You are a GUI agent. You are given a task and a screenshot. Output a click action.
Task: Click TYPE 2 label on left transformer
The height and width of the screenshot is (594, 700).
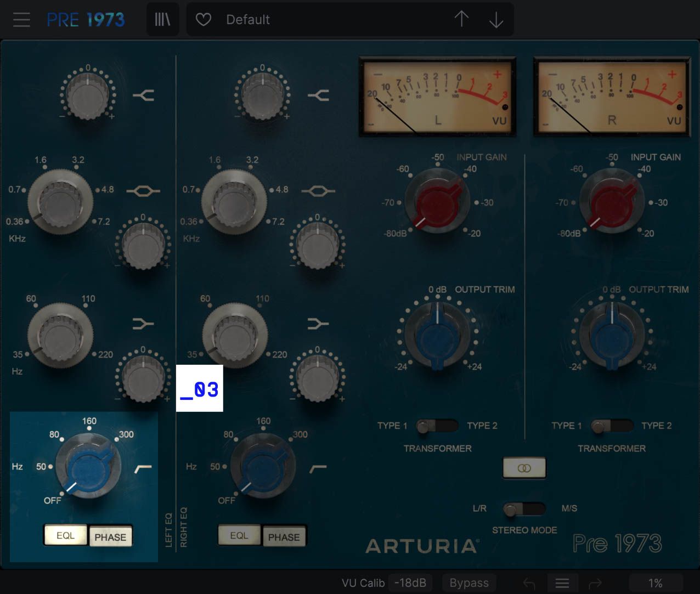coord(482,426)
